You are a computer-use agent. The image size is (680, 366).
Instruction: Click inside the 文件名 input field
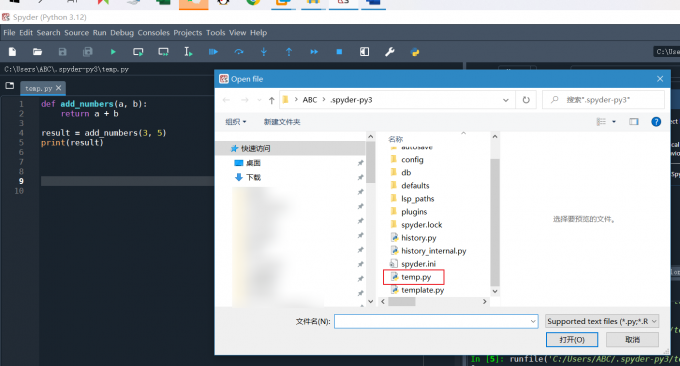click(436, 321)
